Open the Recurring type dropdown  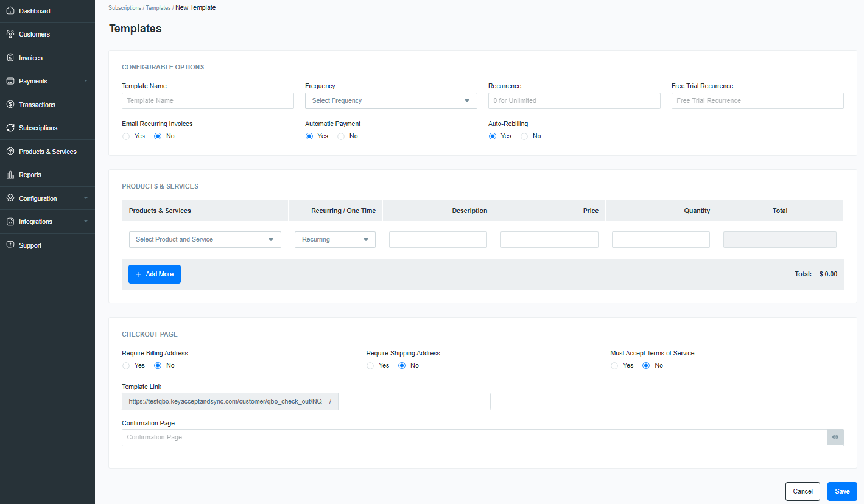click(x=335, y=239)
